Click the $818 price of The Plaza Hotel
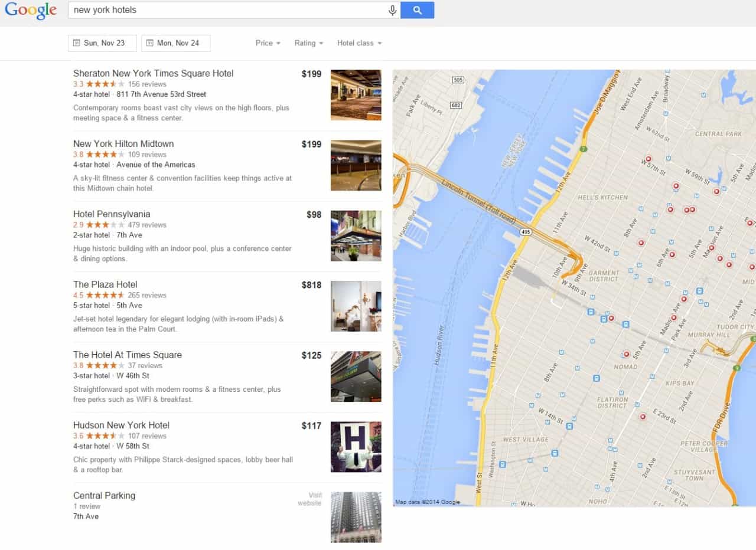 311,285
